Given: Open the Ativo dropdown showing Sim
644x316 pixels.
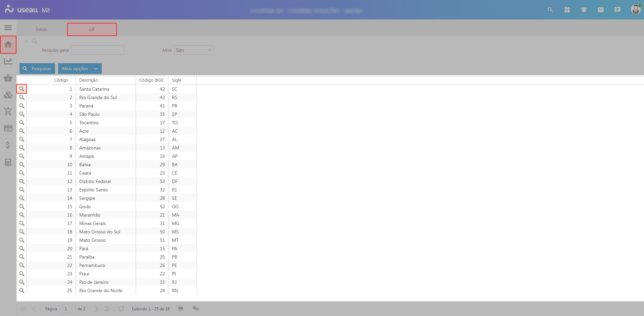Looking at the screenshot, I should 193,50.
